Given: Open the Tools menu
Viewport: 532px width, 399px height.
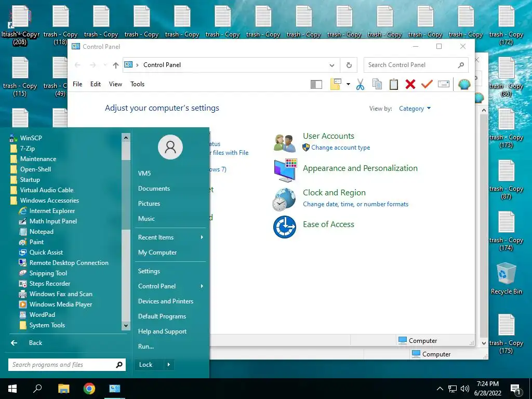Looking at the screenshot, I should (x=137, y=84).
